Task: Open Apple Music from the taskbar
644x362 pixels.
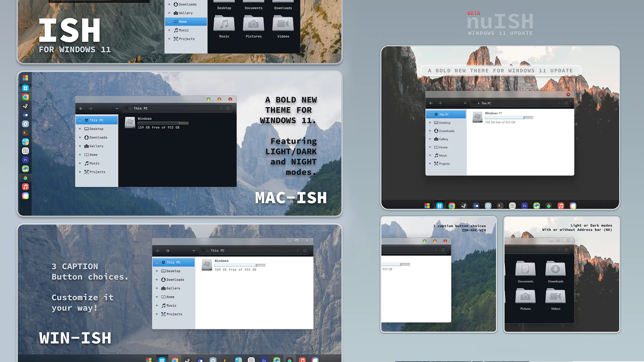Action: click(303, 360)
